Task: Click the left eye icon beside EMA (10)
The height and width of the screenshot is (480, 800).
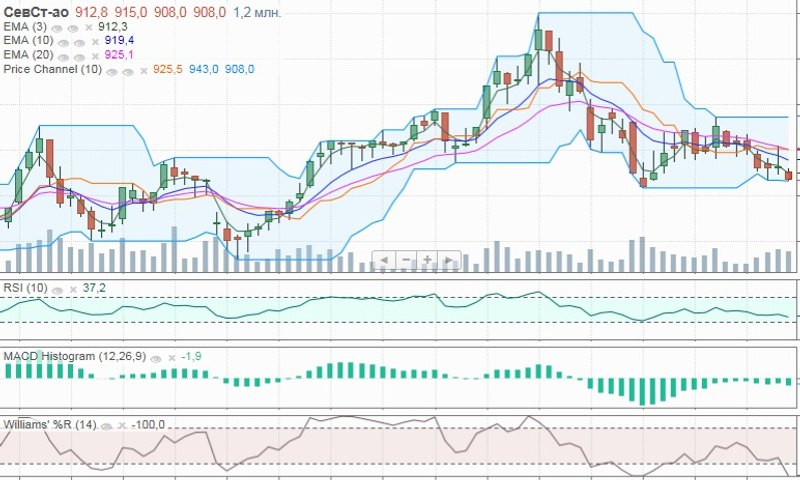Action: click(63, 43)
